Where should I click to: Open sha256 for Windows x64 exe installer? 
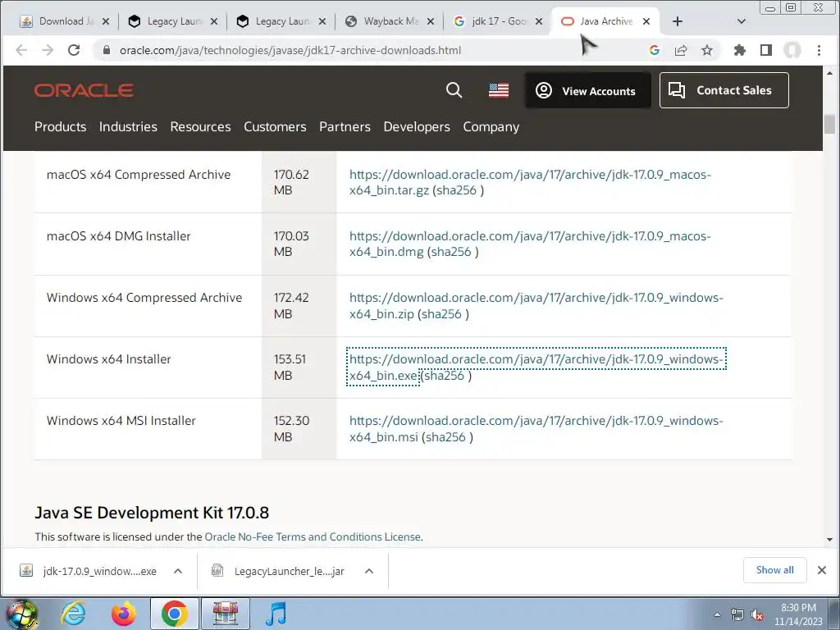(444, 376)
